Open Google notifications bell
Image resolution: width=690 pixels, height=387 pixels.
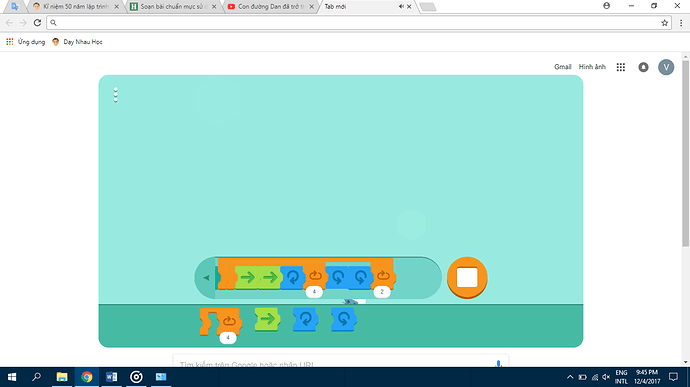tap(643, 67)
